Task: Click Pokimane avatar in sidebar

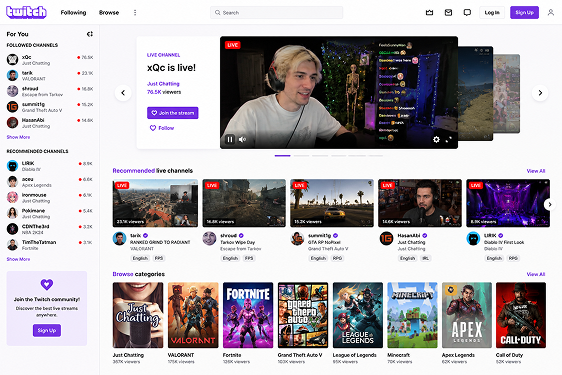Action: [13, 213]
